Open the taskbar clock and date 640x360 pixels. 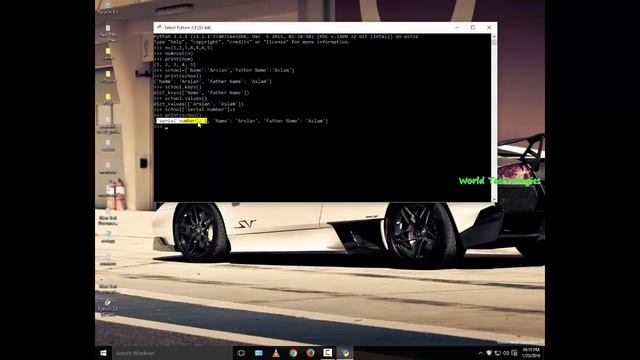point(531,353)
